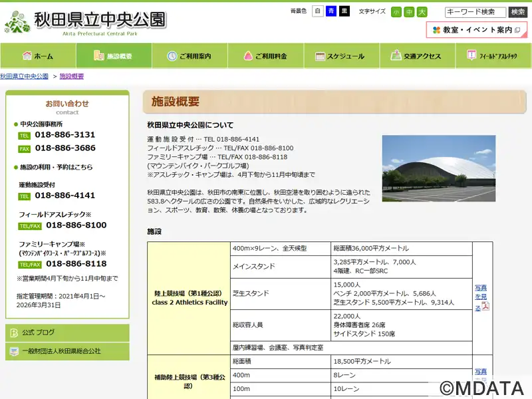
Task: Set text size to medium (中)
Action: (x=409, y=12)
